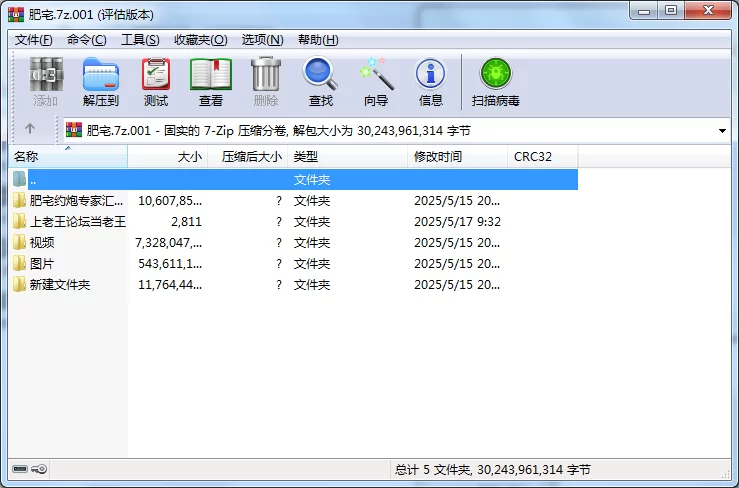Image resolution: width=739 pixels, height=488 pixels.
Task: Click size value 10,607,85...
Action: (x=170, y=200)
